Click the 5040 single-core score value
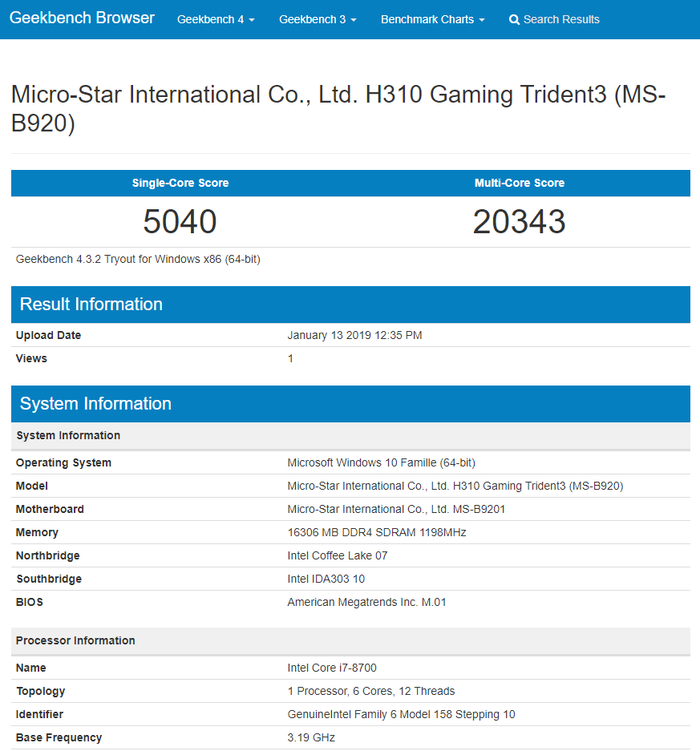This screenshot has width=700, height=751. tap(180, 222)
